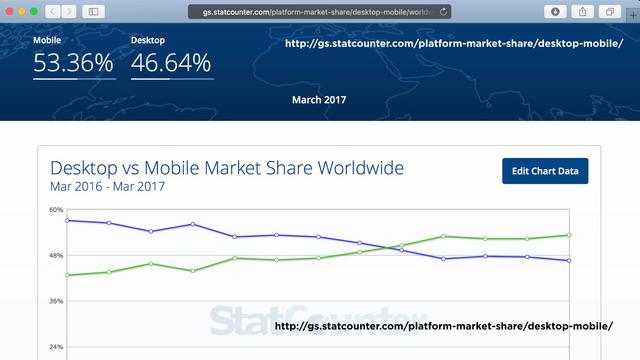Screen dimensions: 640x360
Task: Click the gs.statcounter.com address bar
Action: pyautogui.click(x=319, y=12)
